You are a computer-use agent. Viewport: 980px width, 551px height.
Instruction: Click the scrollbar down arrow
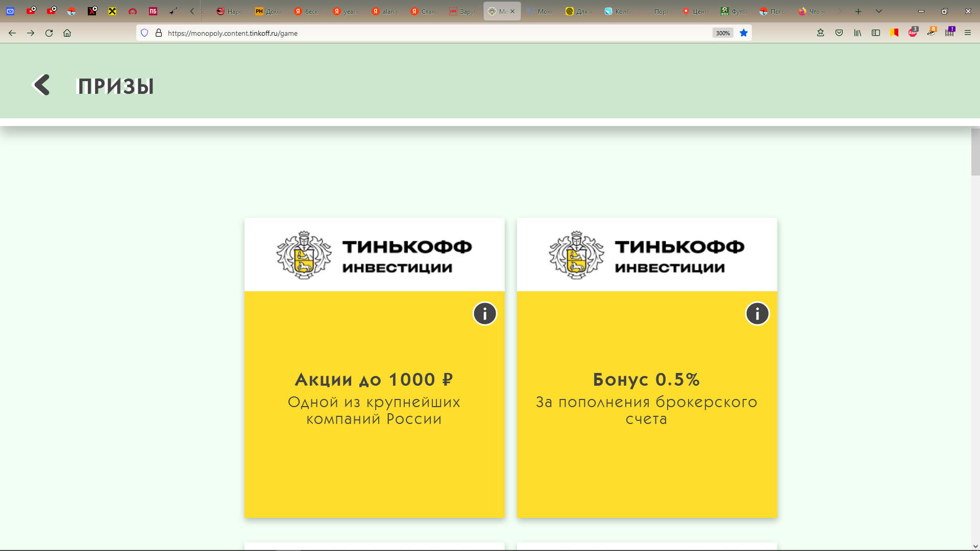pyautogui.click(x=975, y=546)
